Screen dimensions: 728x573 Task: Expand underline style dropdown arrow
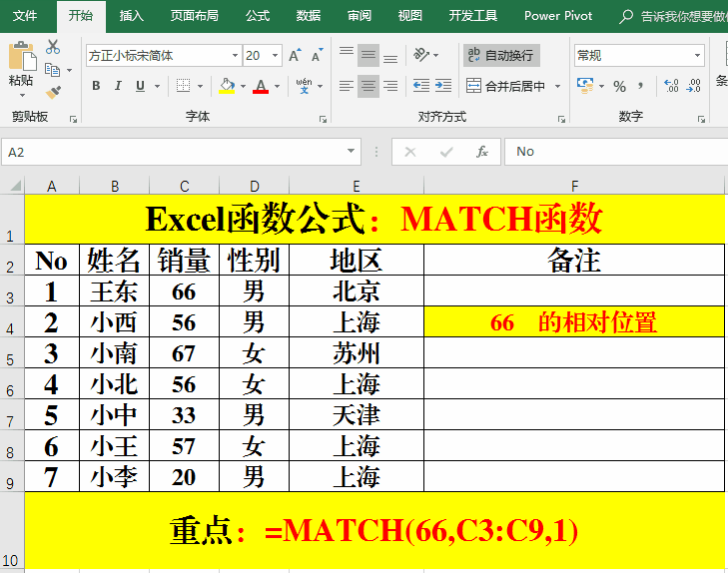pyautogui.click(x=158, y=86)
